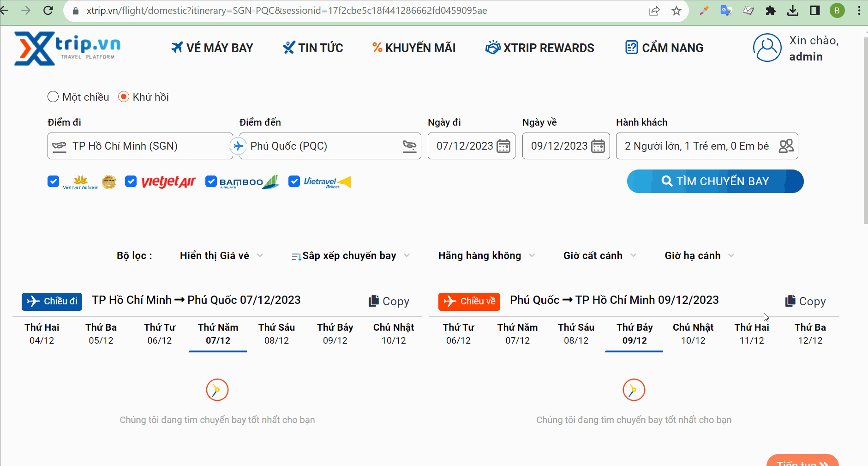This screenshot has height=466, width=868.
Task: Select the Khứ hồi radio option
Action: [123, 97]
